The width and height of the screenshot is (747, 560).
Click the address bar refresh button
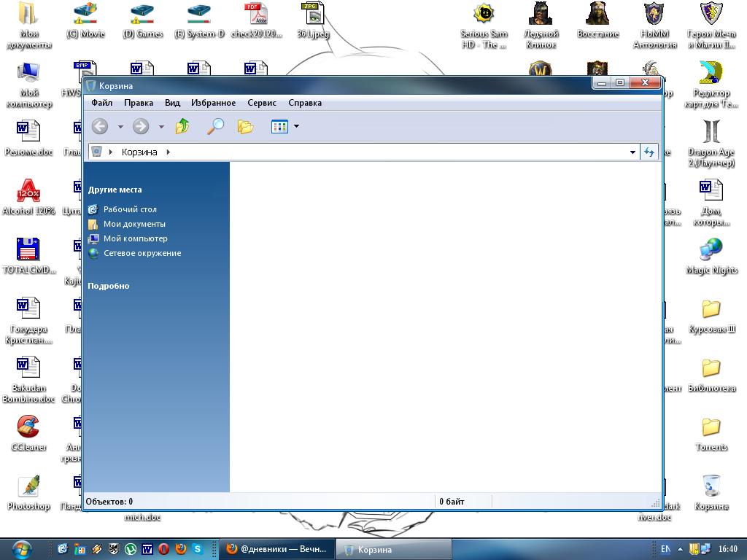click(649, 152)
